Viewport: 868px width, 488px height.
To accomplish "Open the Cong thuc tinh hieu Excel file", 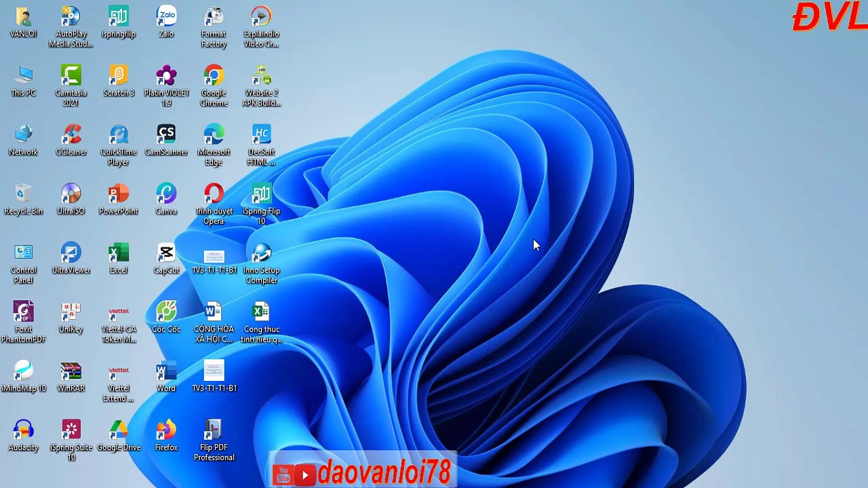I will [x=261, y=322].
